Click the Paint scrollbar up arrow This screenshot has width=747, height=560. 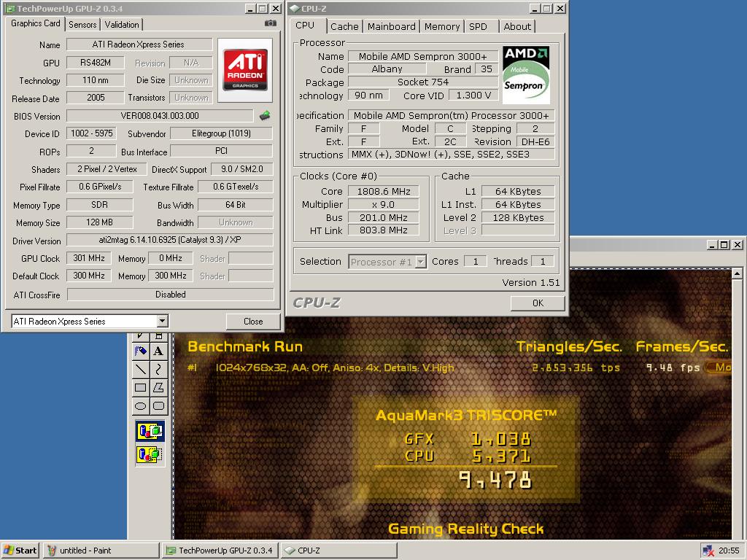(x=737, y=274)
